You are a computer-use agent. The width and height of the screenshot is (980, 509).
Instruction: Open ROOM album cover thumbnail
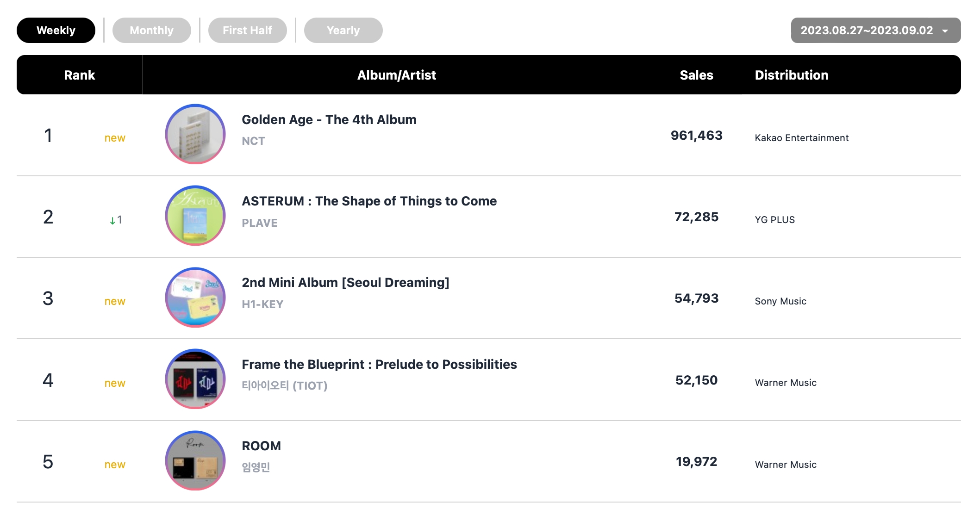click(x=195, y=461)
